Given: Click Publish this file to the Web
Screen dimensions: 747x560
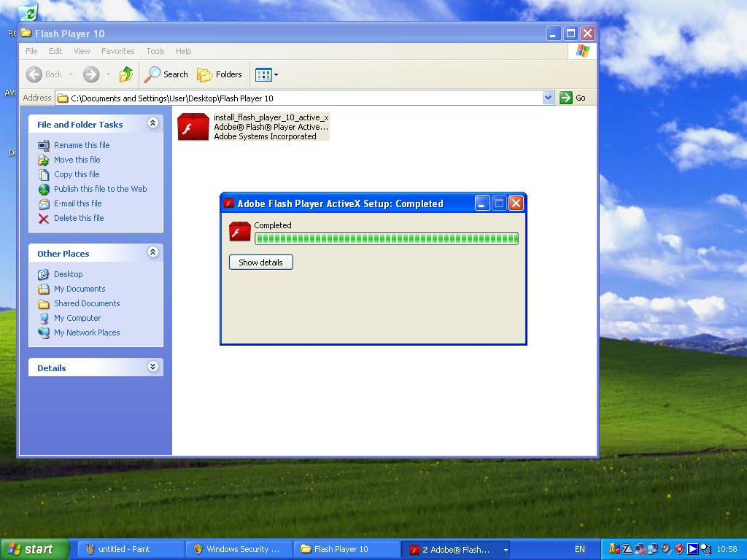Looking at the screenshot, I should (x=100, y=189).
